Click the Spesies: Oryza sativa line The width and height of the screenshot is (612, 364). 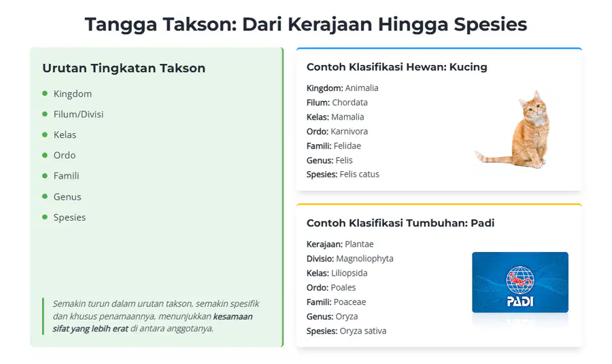[x=346, y=331]
